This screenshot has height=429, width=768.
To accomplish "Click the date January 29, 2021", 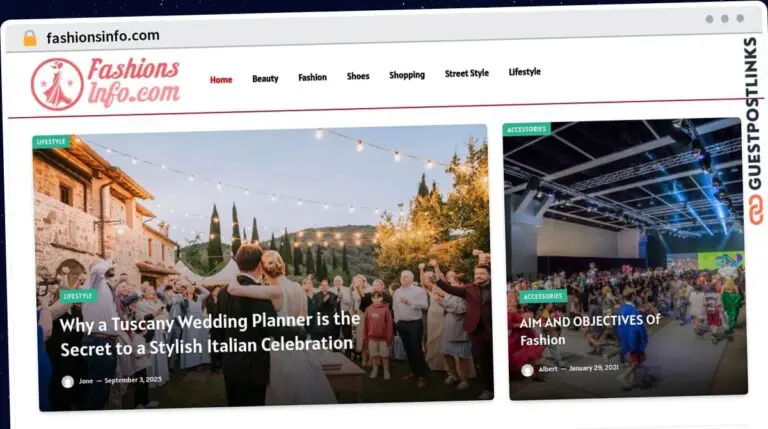I will 594,367.
